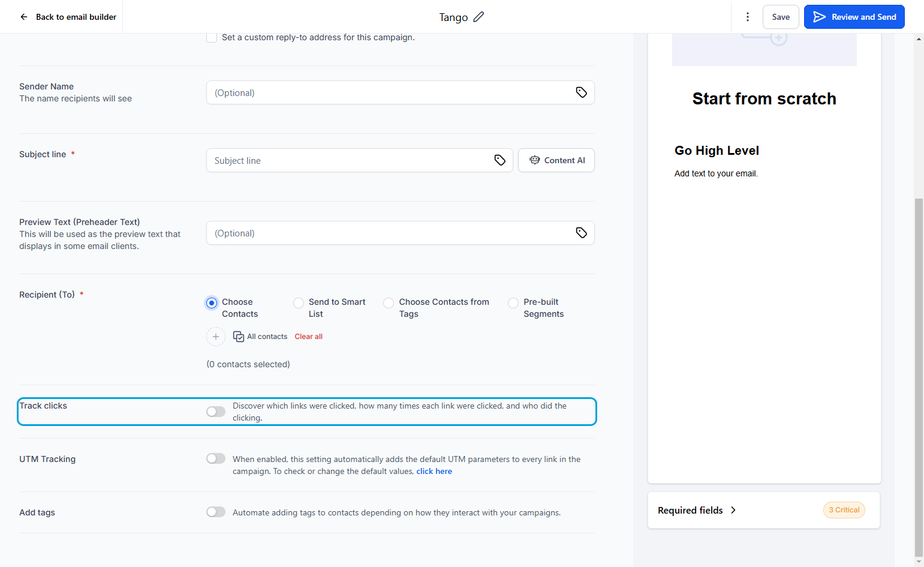Click the page vertical scrollbar thumb
The width and height of the screenshot is (924, 567).
[x=919, y=378]
